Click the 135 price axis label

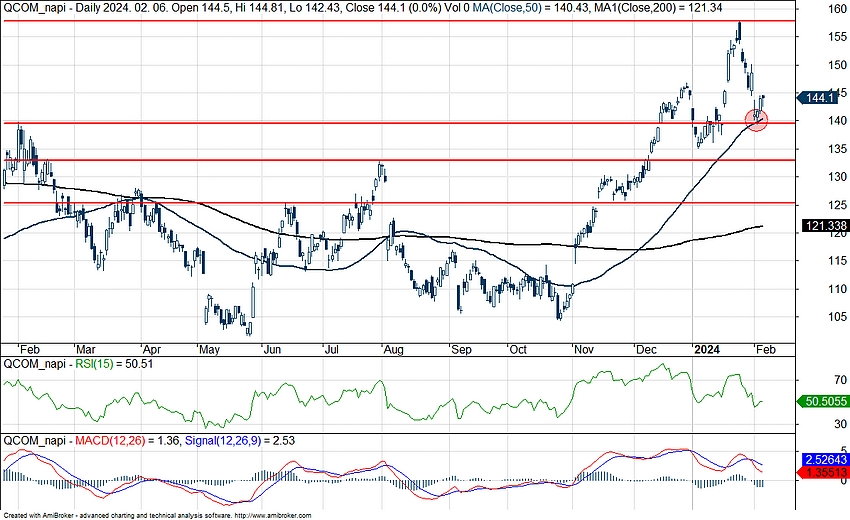click(x=838, y=149)
